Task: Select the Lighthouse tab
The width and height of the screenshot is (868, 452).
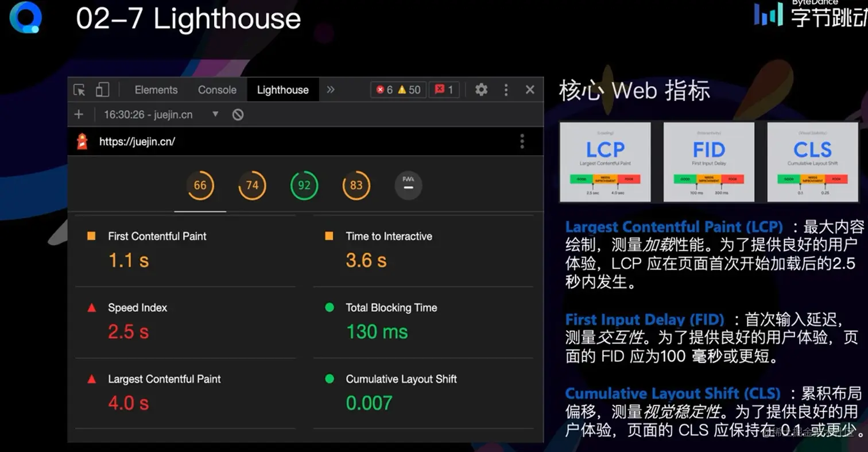Action: pos(283,90)
